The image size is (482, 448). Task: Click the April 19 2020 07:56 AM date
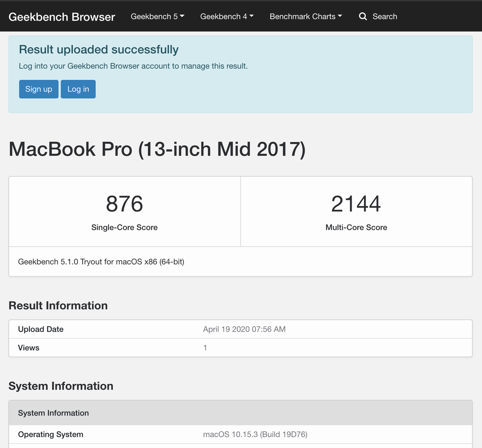(244, 329)
